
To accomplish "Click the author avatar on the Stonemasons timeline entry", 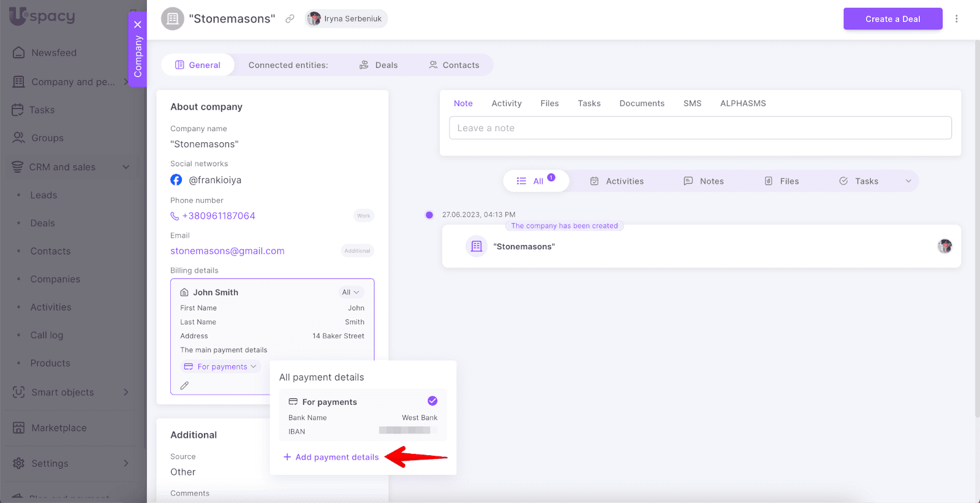I will pos(944,246).
